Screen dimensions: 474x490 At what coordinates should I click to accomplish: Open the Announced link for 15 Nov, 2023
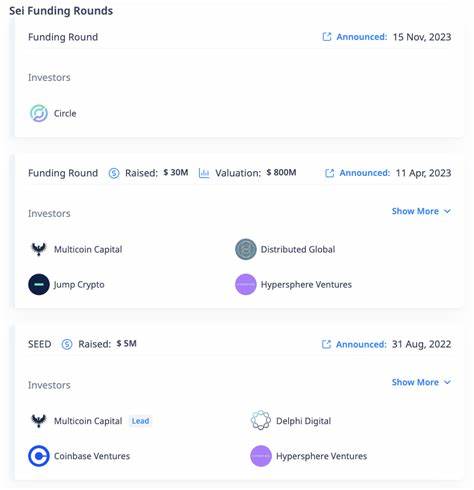(x=362, y=37)
